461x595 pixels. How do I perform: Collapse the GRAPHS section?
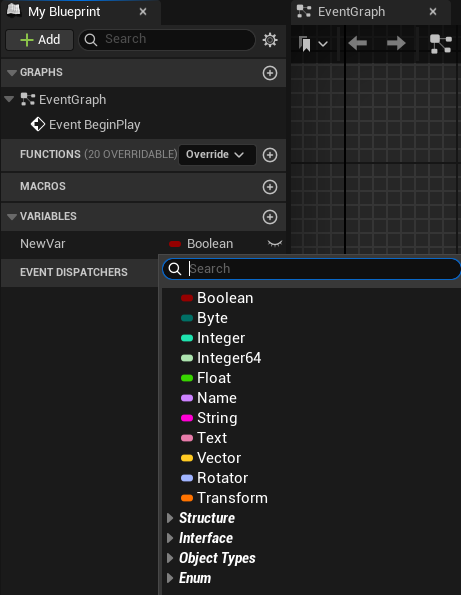pos(12,72)
